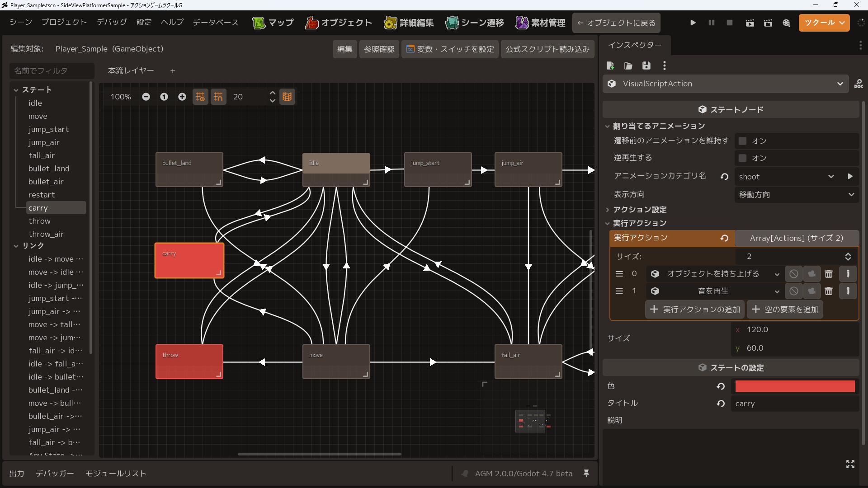Reset graph zoom to 100% icon

(x=164, y=97)
